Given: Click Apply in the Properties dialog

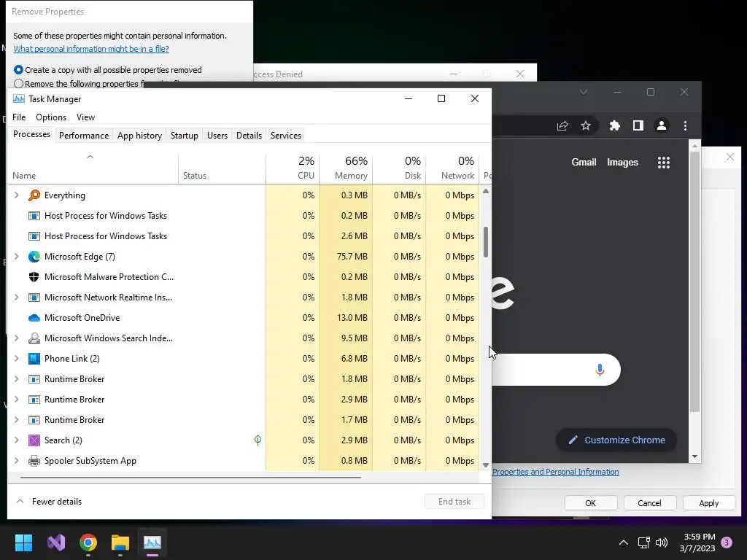Looking at the screenshot, I should (709, 503).
